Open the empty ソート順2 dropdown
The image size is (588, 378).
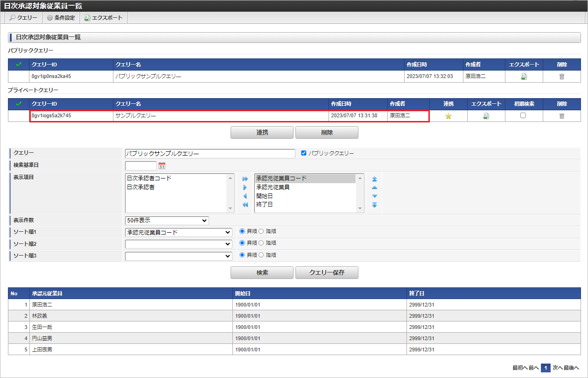click(178, 244)
